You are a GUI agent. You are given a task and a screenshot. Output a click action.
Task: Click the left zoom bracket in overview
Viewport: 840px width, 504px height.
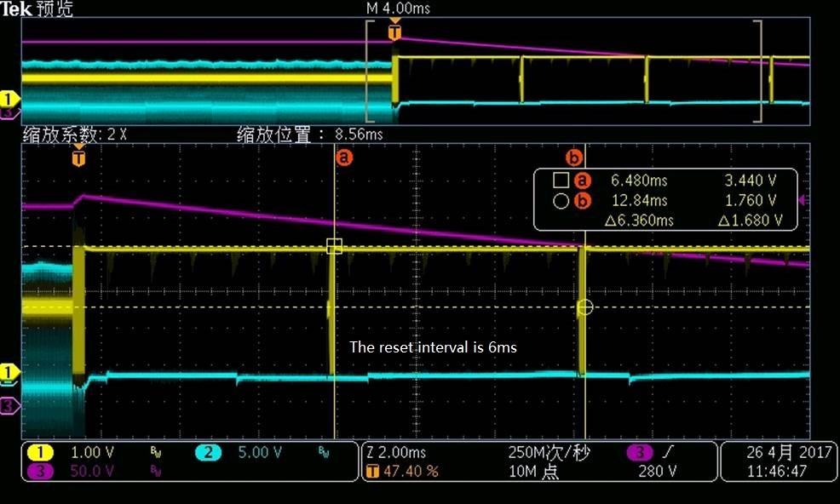click(x=371, y=72)
